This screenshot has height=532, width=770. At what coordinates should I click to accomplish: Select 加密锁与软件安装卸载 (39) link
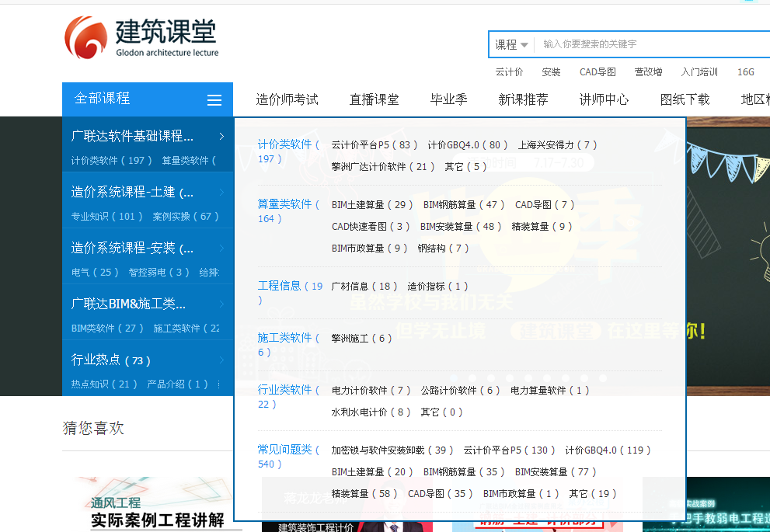(392, 450)
